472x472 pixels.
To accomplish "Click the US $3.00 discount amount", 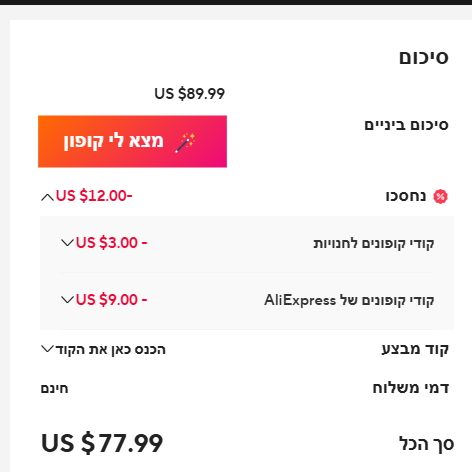I will 111,243.
